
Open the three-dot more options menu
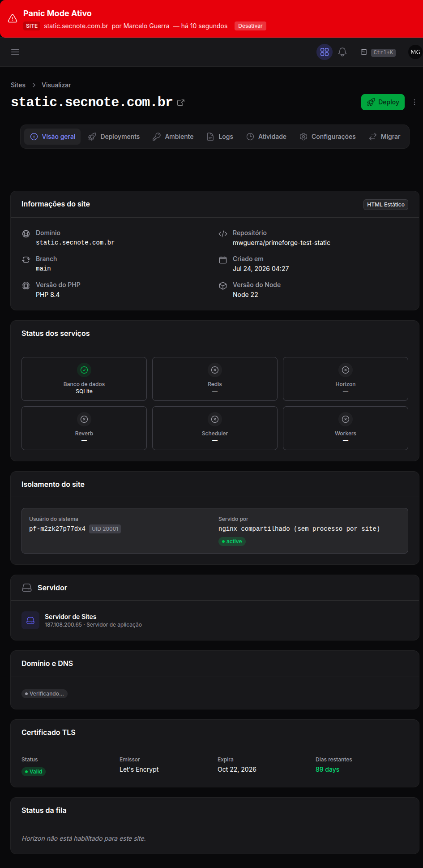pos(414,102)
